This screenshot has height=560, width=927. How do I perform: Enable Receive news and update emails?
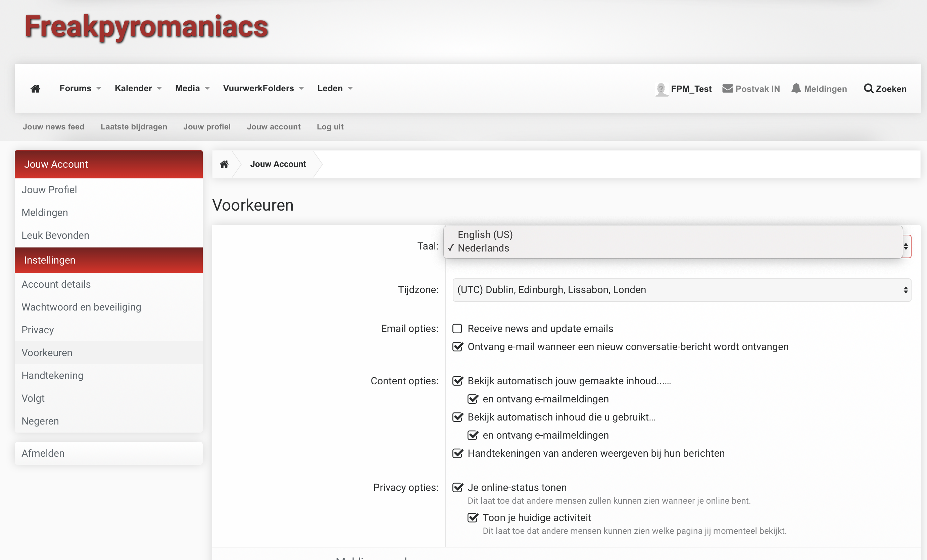[x=457, y=329]
